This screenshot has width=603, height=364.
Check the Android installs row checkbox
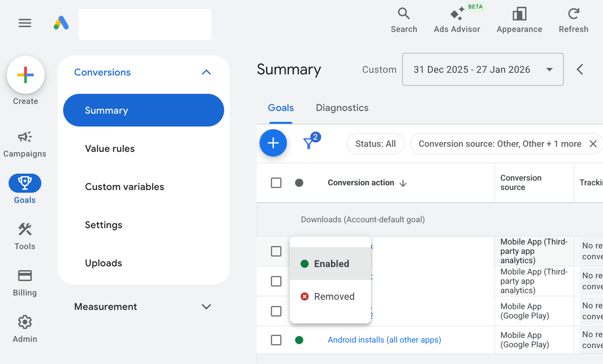coord(276,340)
